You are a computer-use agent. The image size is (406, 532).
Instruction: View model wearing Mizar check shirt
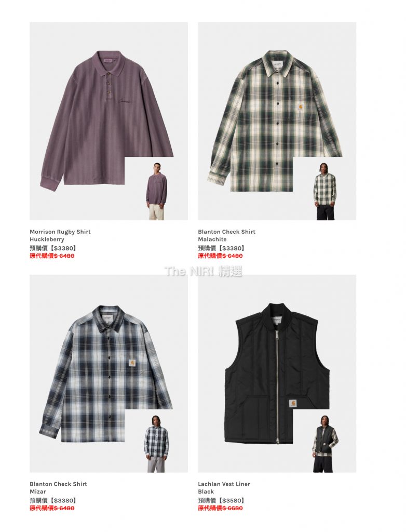pos(156,444)
